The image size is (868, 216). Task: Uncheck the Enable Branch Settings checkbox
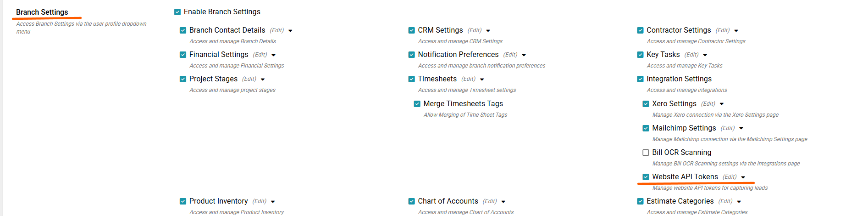tap(177, 12)
